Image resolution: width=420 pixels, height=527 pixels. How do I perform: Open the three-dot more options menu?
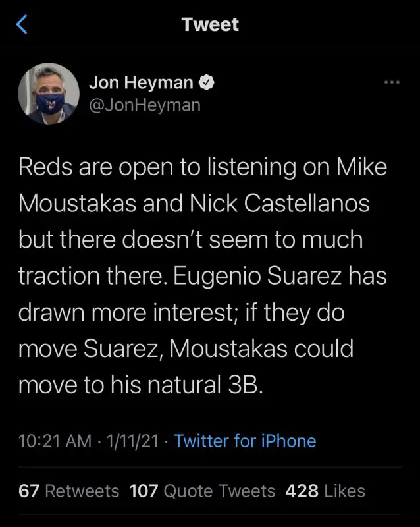point(392,82)
